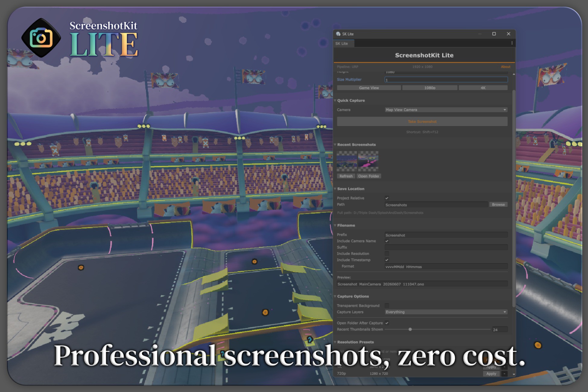Click the Full path text line

coord(380,213)
